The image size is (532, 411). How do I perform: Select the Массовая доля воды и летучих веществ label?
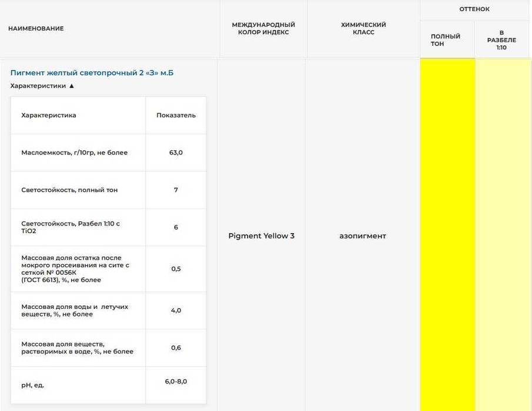[x=75, y=311]
